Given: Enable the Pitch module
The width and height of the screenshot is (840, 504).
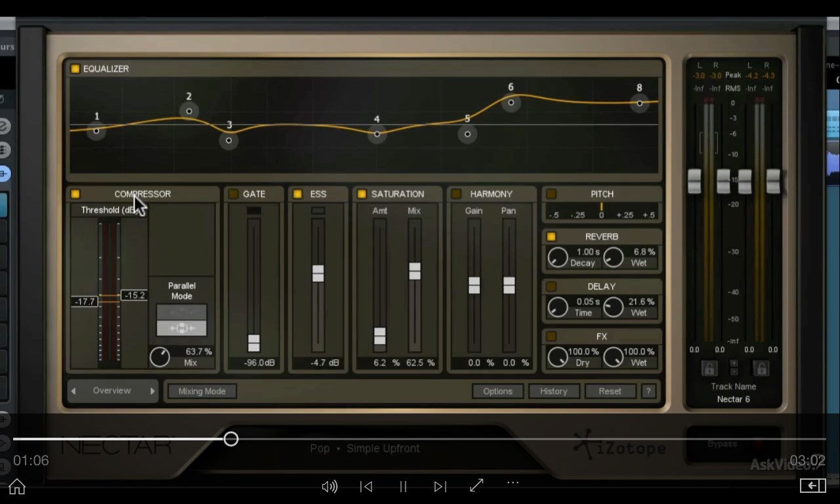Looking at the screenshot, I should [x=551, y=194].
